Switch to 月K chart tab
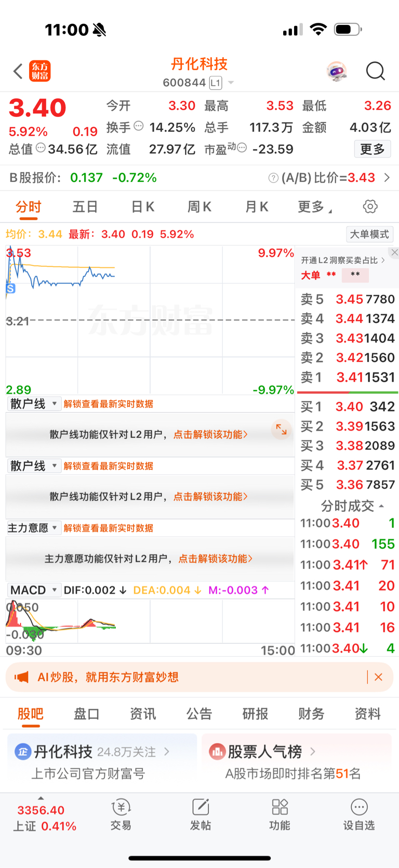Screen dimensions: 399x868 click(x=257, y=207)
